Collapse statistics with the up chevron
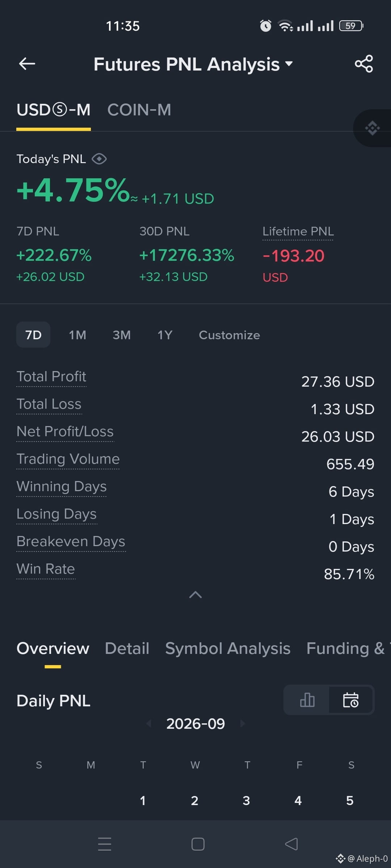391x868 pixels. (x=195, y=595)
